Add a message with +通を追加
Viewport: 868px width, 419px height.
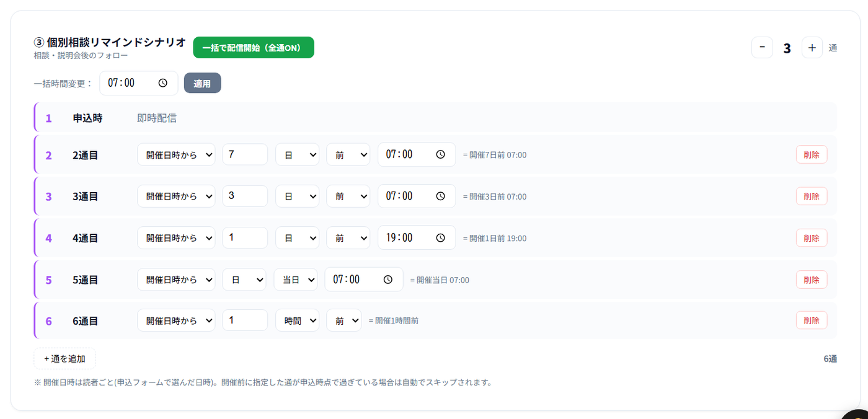pyautogui.click(x=65, y=358)
